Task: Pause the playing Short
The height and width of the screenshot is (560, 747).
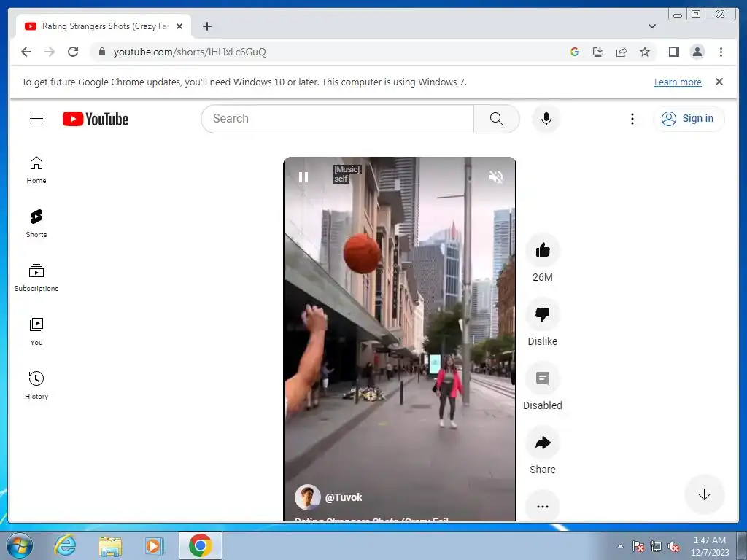Action: point(303,177)
